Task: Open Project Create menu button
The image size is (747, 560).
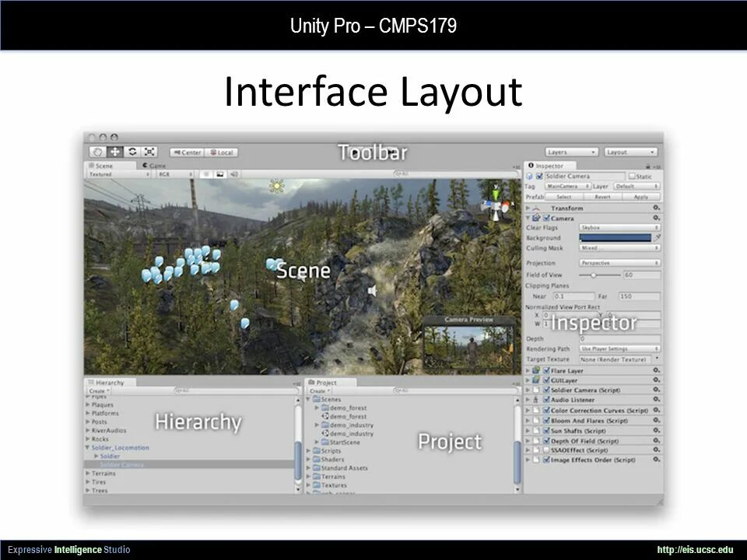Action: (x=319, y=390)
